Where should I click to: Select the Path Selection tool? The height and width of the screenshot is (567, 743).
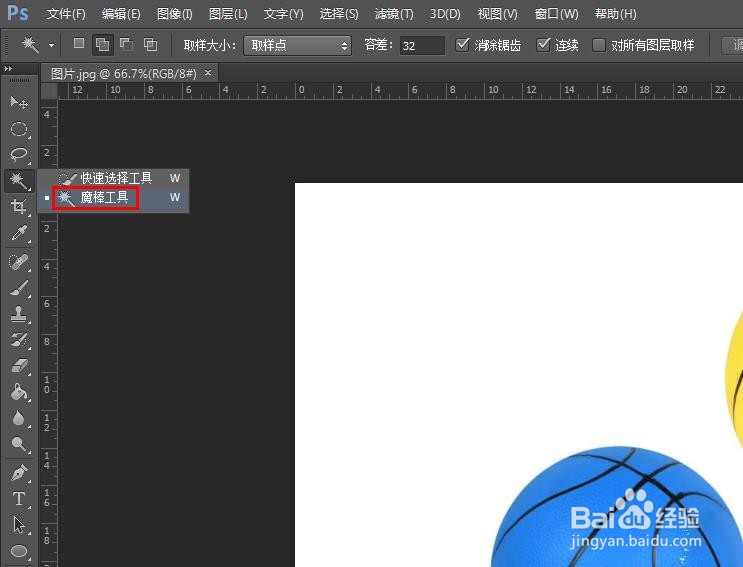[19, 525]
